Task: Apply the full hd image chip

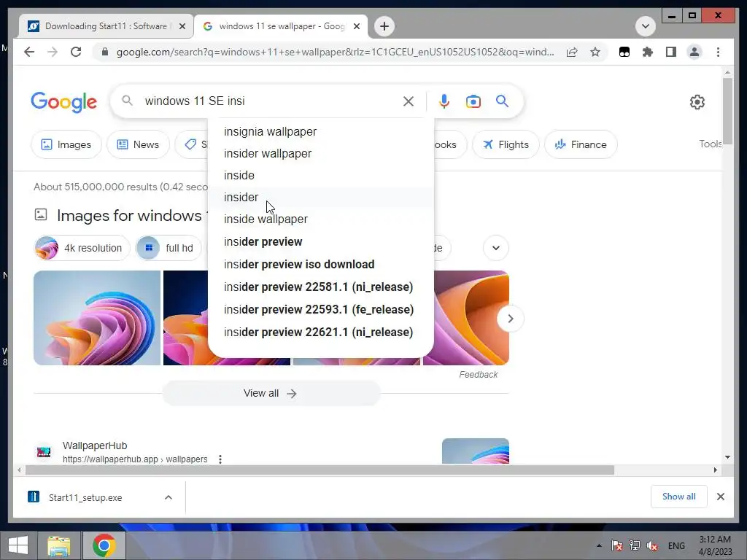Action: click(x=169, y=248)
